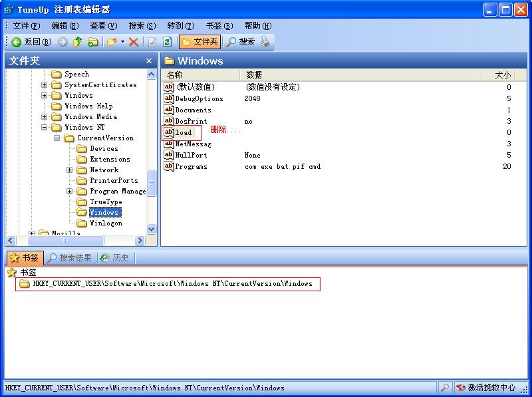Click the properties document icon in toolbar
This screenshot has width=532, height=397.
pos(152,42)
